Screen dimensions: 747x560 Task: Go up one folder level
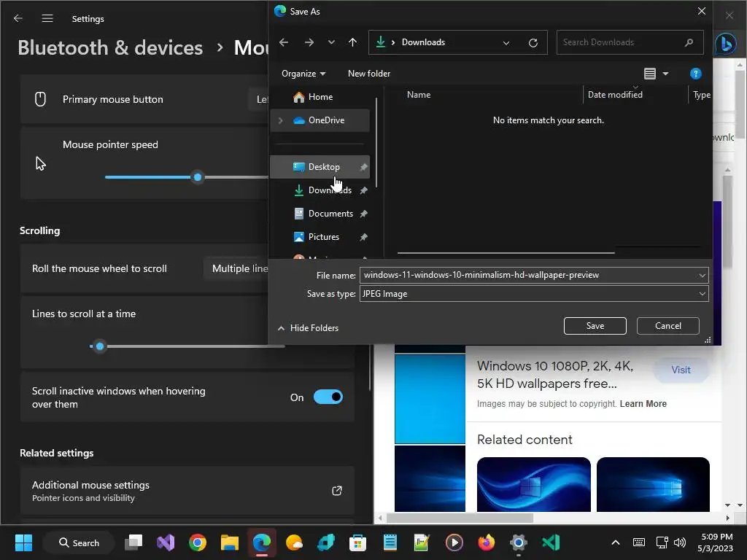pos(352,42)
